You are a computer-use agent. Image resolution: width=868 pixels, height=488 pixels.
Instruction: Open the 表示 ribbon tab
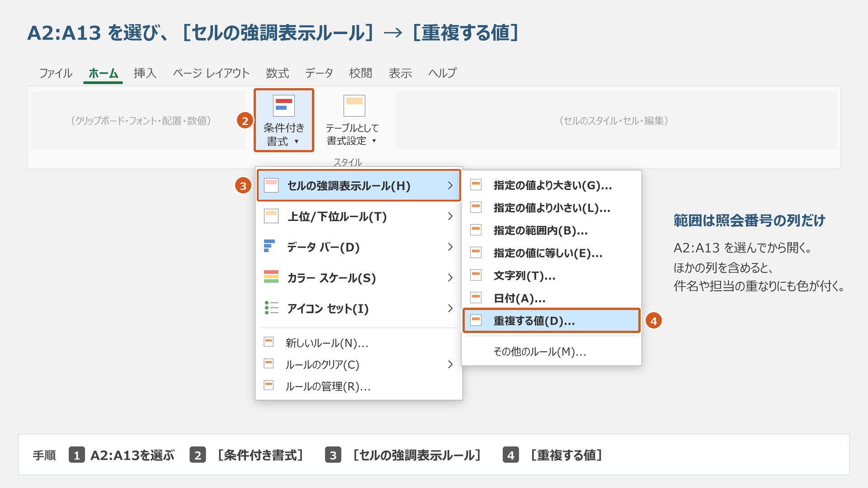click(x=400, y=73)
